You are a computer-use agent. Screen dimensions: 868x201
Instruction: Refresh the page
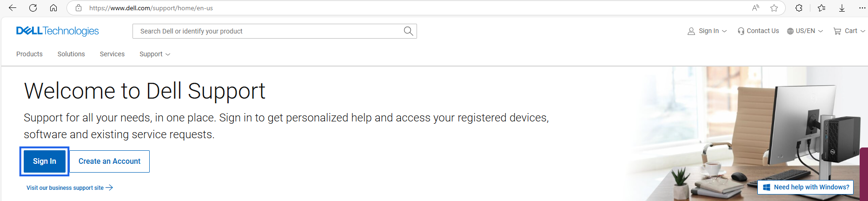click(x=33, y=8)
